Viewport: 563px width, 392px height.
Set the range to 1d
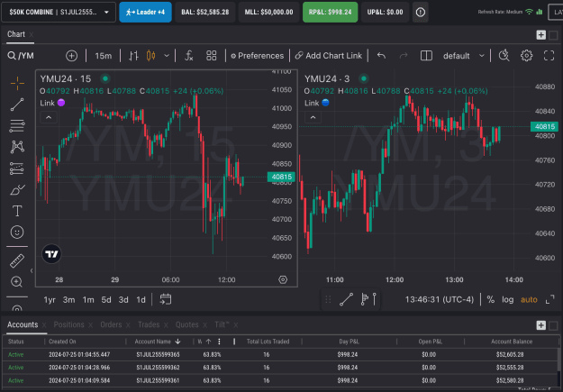click(141, 300)
